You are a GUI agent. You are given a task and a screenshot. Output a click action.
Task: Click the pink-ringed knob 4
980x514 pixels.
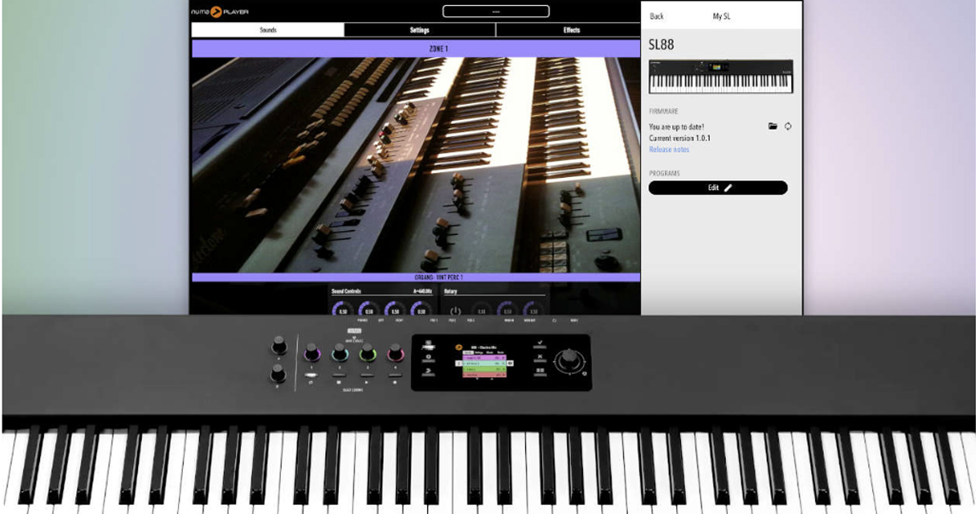click(x=395, y=352)
